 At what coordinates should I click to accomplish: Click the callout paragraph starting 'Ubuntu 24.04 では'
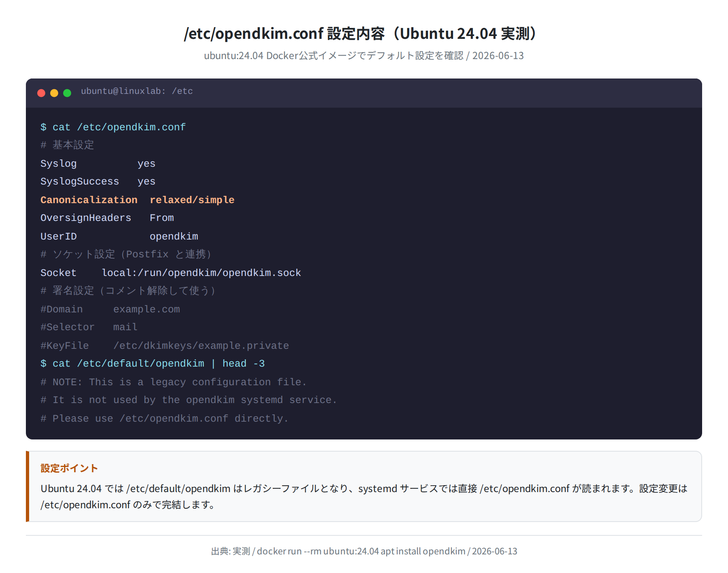364,497
